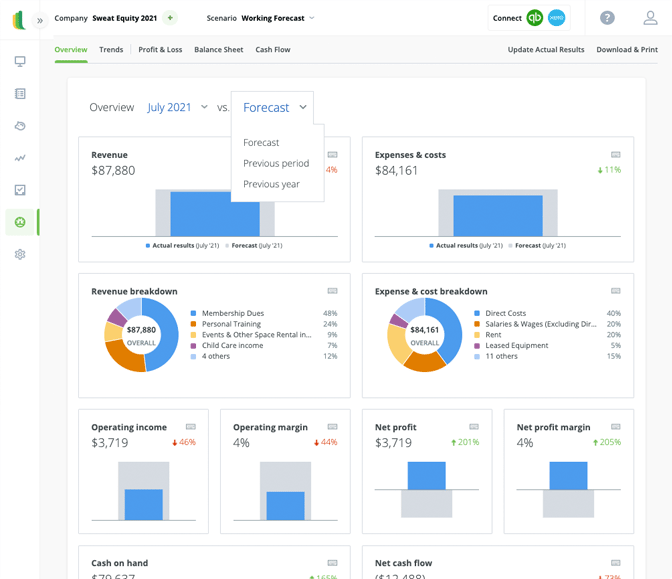Screen dimensions: 672x579
Task: Open the July 2021 period dropdown
Action: pyautogui.click(x=177, y=107)
